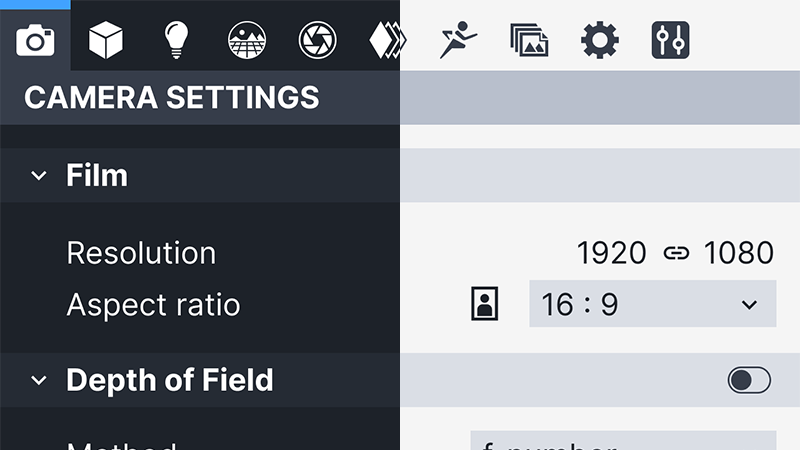Click the 1080 resolution height field
This screenshot has height=450, width=800.
pos(738,253)
